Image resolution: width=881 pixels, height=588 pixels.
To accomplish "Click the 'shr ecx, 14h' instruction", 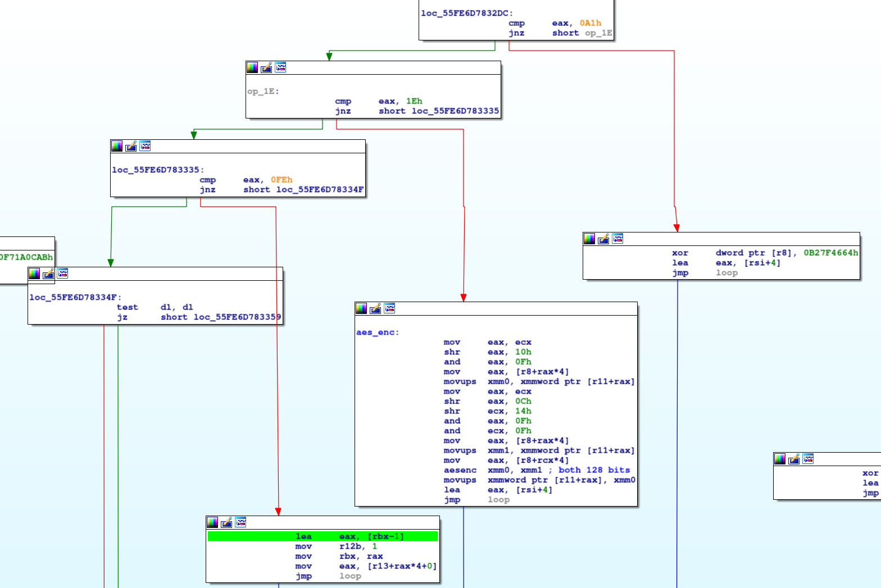I will pyautogui.click(x=488, y=411).
